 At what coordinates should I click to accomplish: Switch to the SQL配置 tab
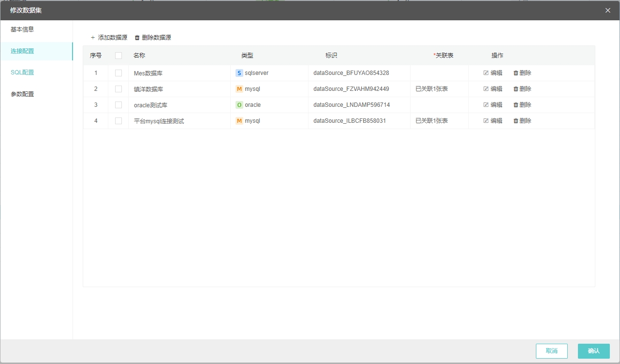[x=36, y=73]
